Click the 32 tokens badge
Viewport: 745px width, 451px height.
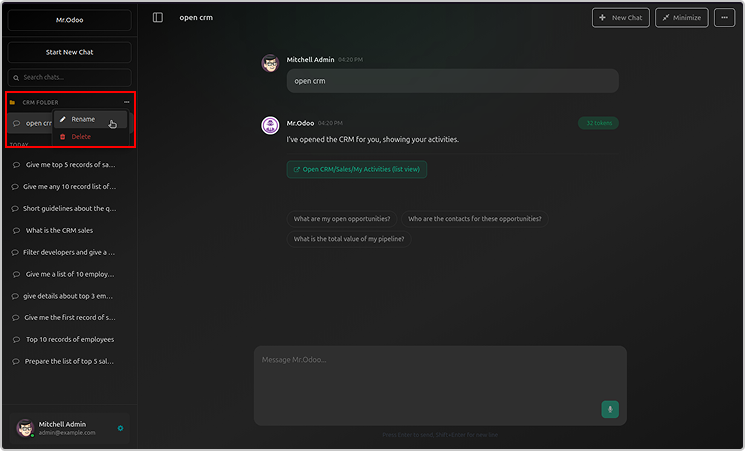coord(598,123)
